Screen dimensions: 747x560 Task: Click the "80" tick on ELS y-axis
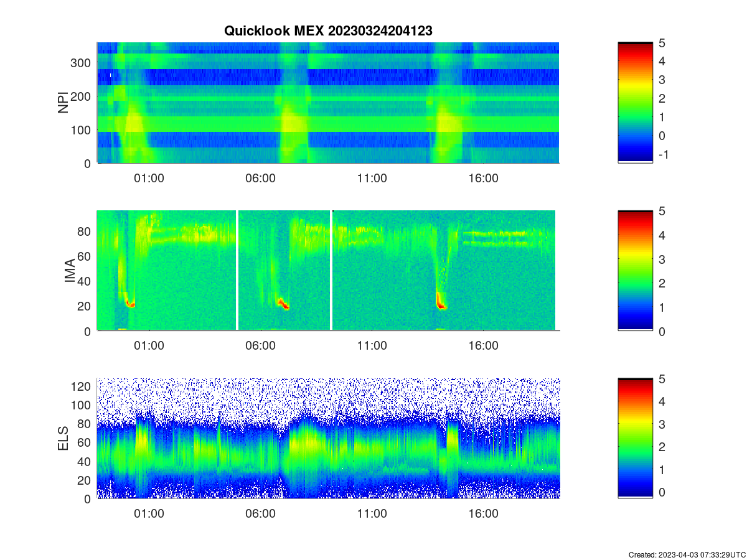pos(85,424)
